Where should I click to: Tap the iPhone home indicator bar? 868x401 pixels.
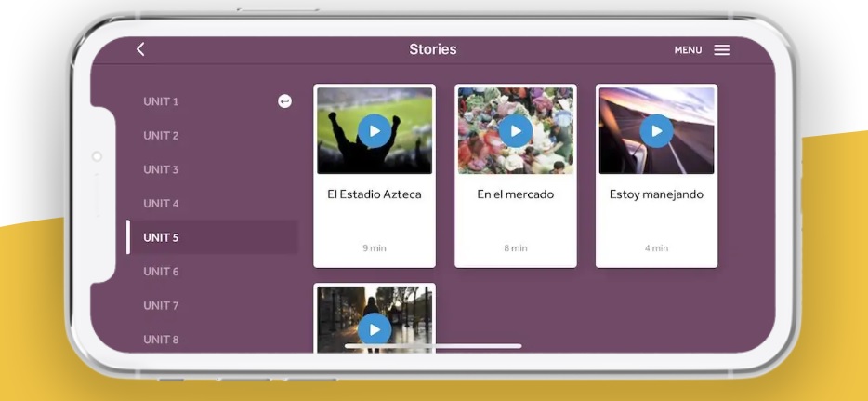pyautogui.click(x=433, y=346)
